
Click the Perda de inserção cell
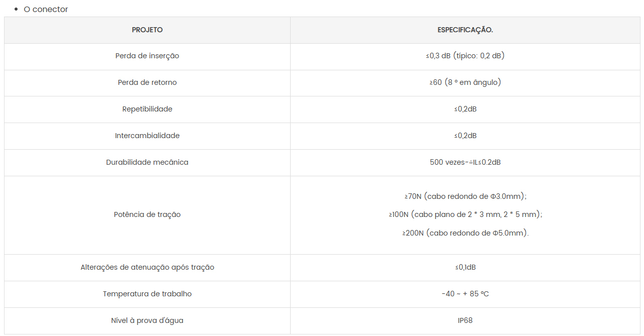pos(147,56)
